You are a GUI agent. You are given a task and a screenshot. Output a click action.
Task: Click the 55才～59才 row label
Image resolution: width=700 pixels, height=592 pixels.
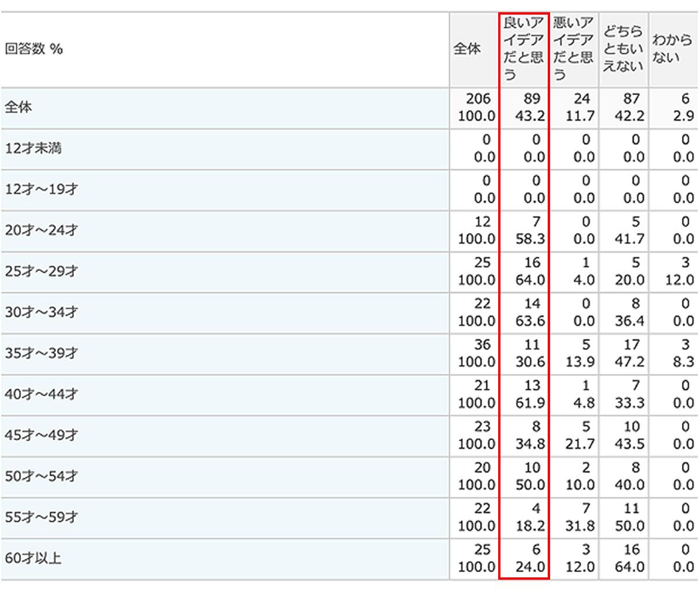click(x=41, y=518)
